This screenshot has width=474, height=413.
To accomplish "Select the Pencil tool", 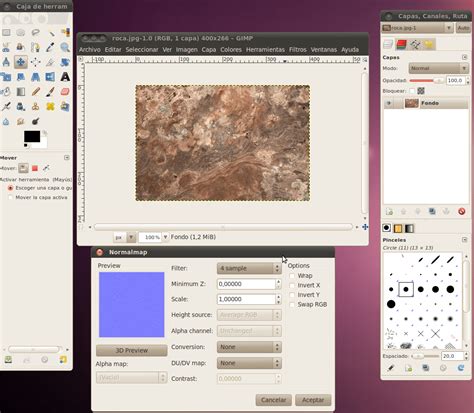I will [36, 91].
